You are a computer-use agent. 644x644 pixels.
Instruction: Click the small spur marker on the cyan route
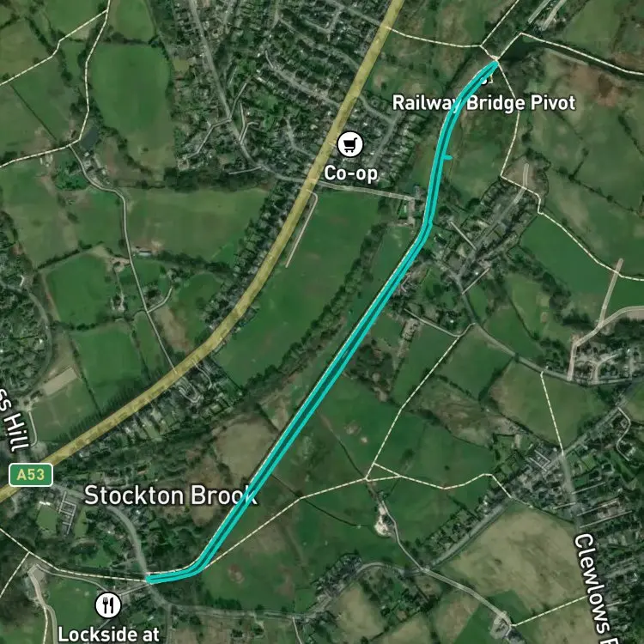coord(447,157)
